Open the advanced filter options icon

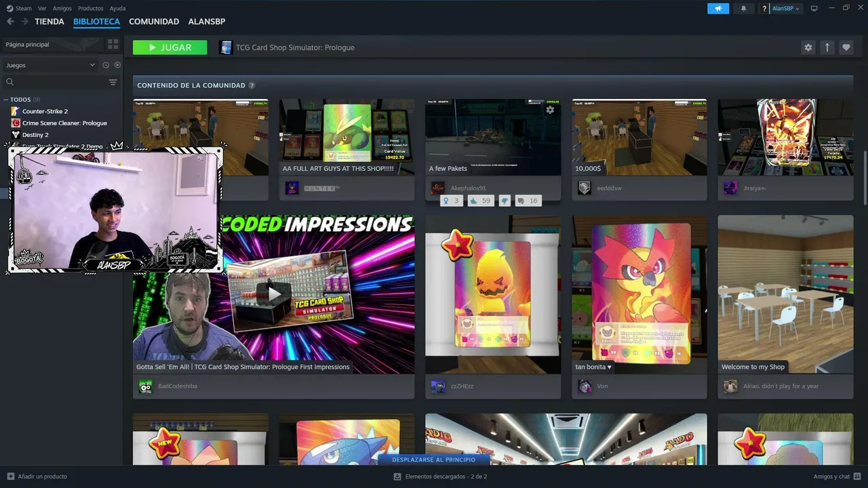tap(113, 82)
